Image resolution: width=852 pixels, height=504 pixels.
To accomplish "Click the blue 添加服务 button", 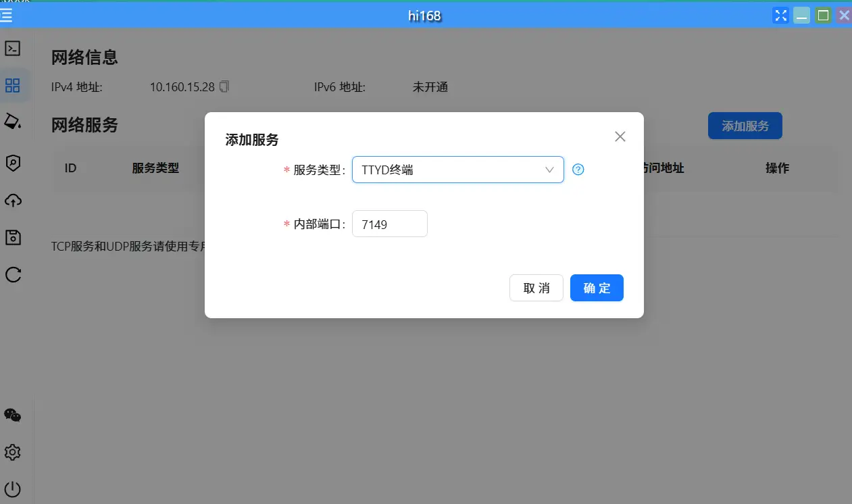I will [x=745, y=126].
